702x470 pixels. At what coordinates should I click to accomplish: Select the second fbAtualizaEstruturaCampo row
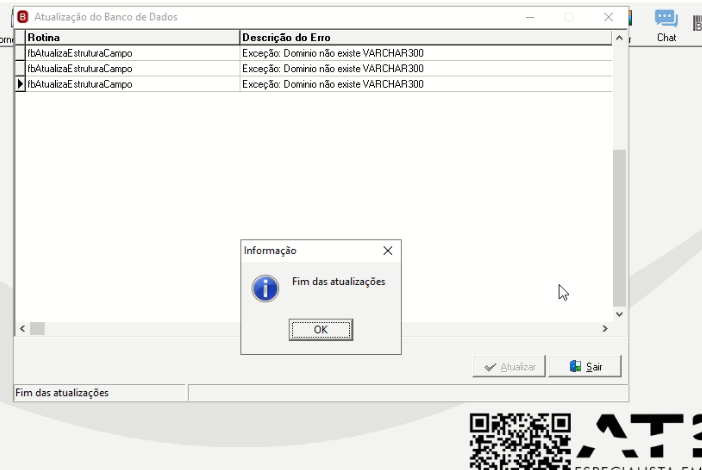133,68
